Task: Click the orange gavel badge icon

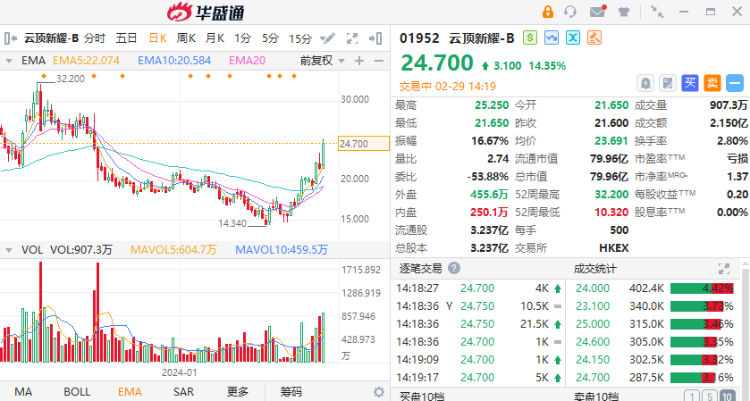Action: pos(594,38)
